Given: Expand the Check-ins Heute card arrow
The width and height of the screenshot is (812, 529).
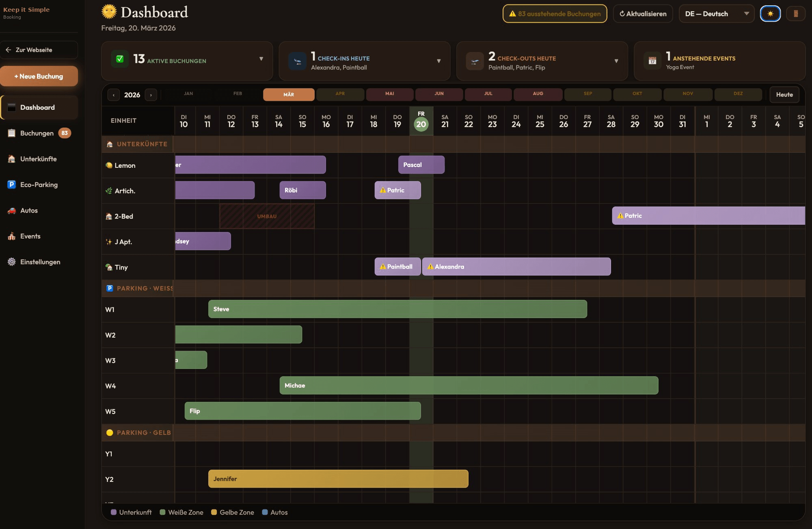Looking at the screenshot, I should (438, 61).
